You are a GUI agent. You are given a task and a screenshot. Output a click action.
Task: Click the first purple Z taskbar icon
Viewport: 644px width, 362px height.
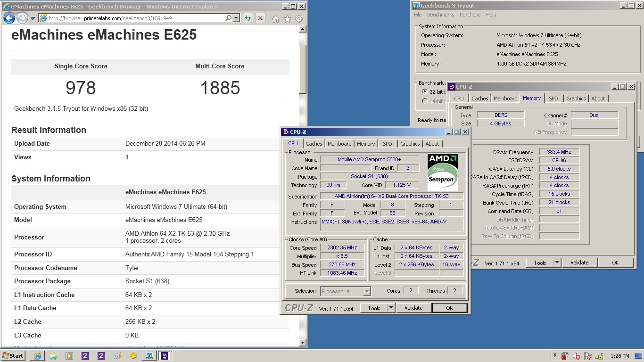pyautogui.click(x=85, y=356)
